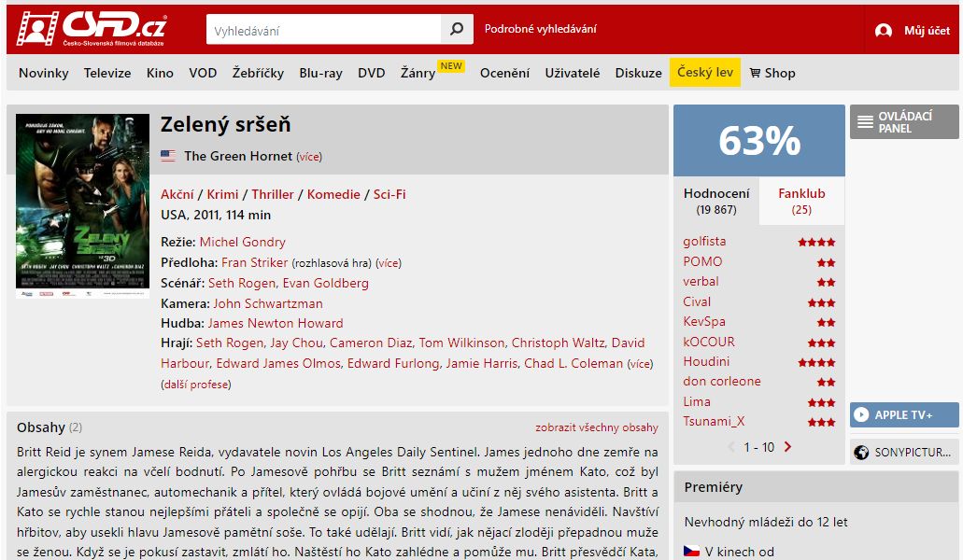Viewport: 963px width, 560px height.
Task: Open the Kino menu item
Action: (160, 73)
